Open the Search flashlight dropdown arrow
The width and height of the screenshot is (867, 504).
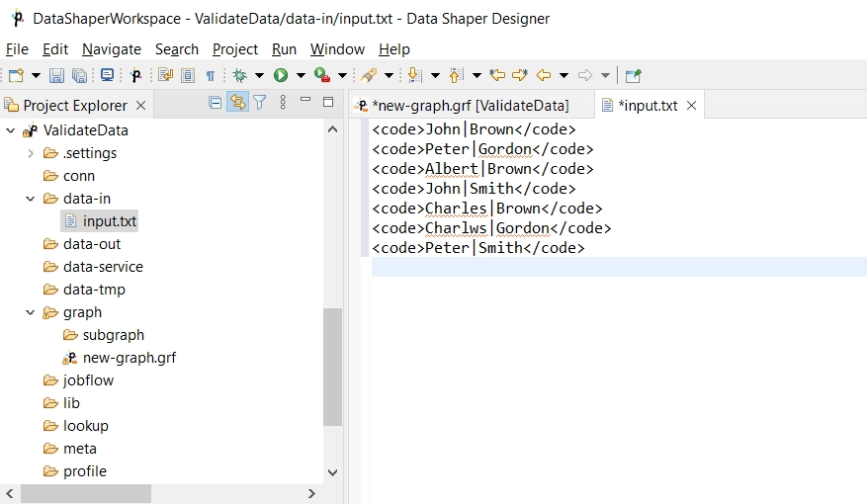[x=389, y=75]
